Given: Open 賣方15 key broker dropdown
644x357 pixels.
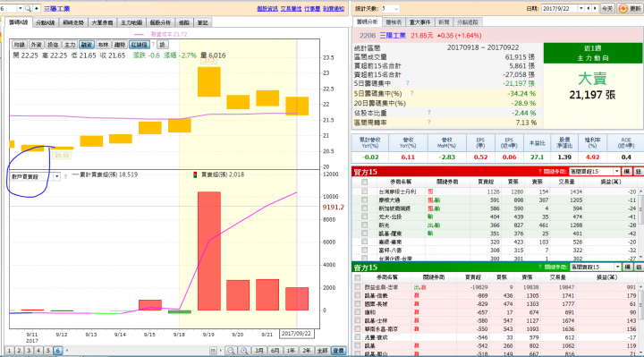Looking at the screenshot, I should [596, 267].
